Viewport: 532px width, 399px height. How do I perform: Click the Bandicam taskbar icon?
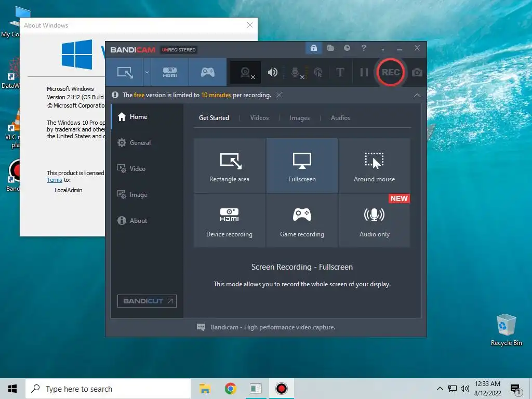[281, 389]
